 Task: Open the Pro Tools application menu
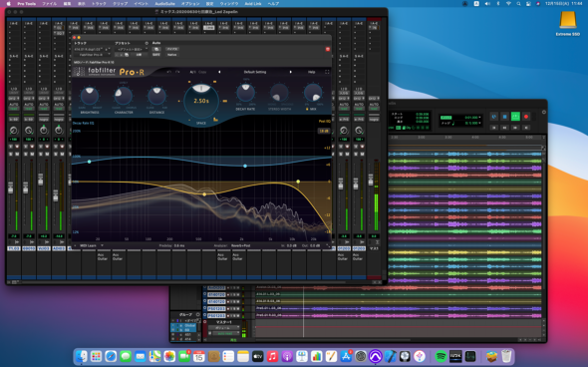[26, 3]
